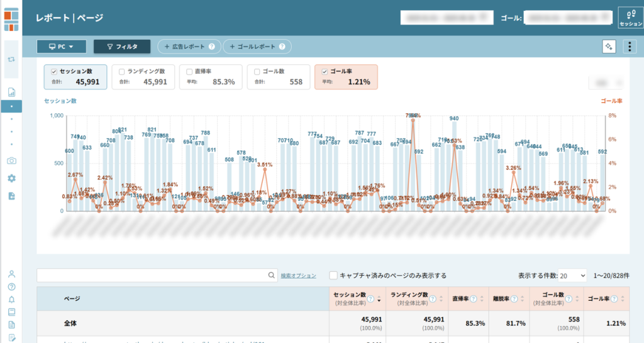The image size is (644, 343).
Task: Open the notifications bell in the sidebar
Action: pos(11,300)
